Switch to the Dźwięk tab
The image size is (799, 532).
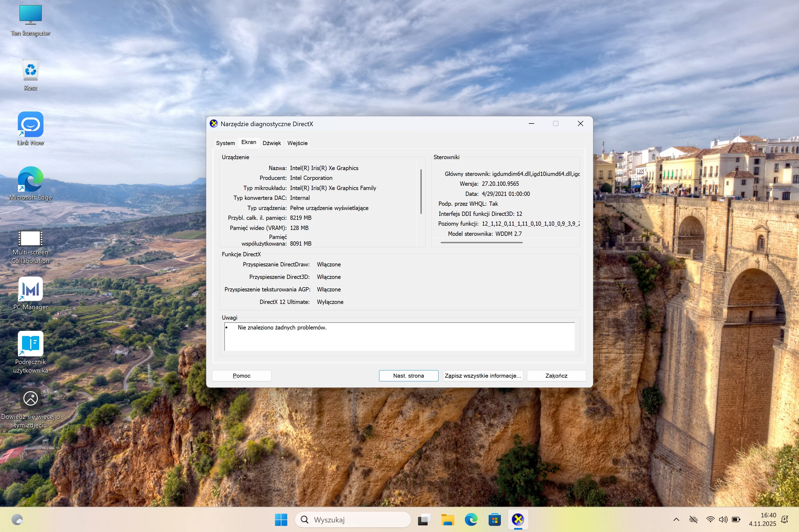(x=272, y=143)
